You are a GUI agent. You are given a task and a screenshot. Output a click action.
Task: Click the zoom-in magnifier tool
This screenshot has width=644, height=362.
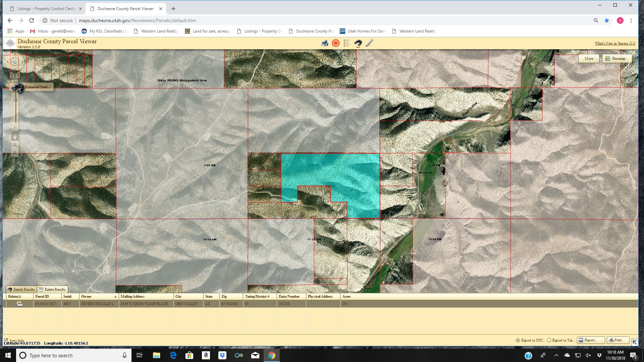(x=14, y=144)
